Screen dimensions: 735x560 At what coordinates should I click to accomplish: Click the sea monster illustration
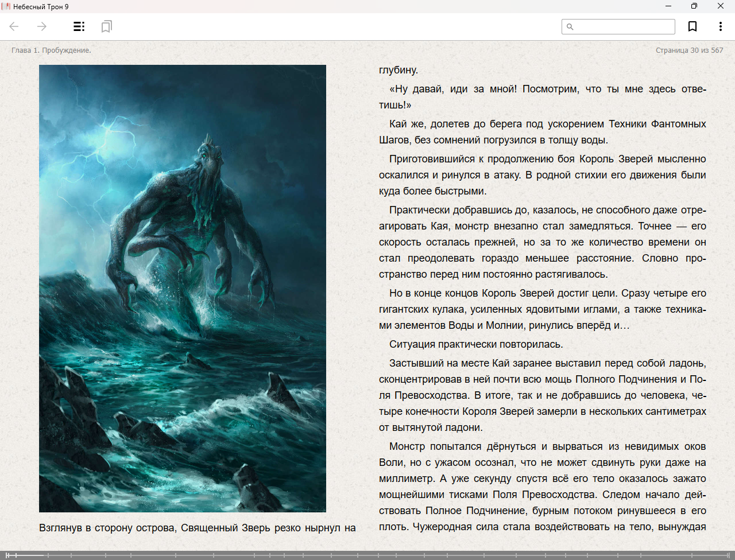pyautogui.click(x=183, y=288)
